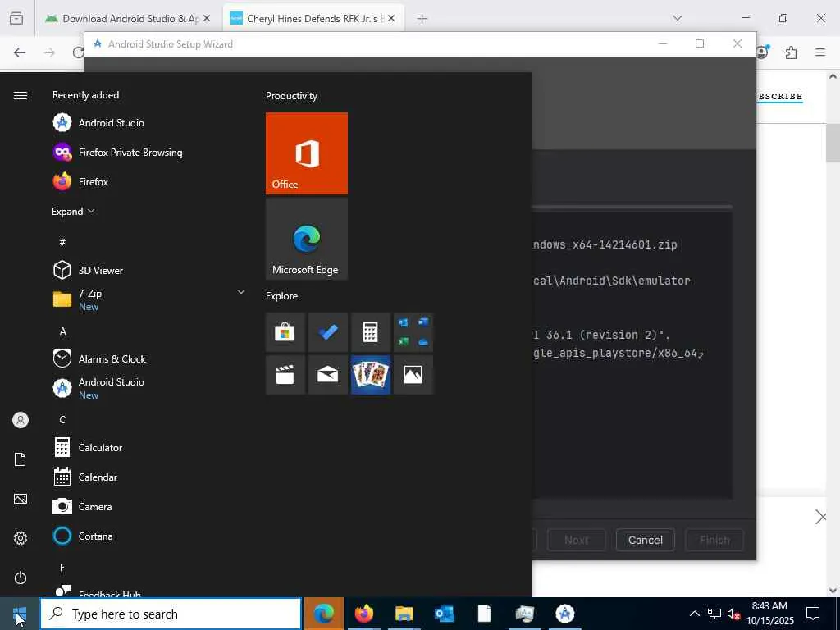Click the Productivity group heading
The width and height of the screenshot is (840, 630).
(291, 96)
